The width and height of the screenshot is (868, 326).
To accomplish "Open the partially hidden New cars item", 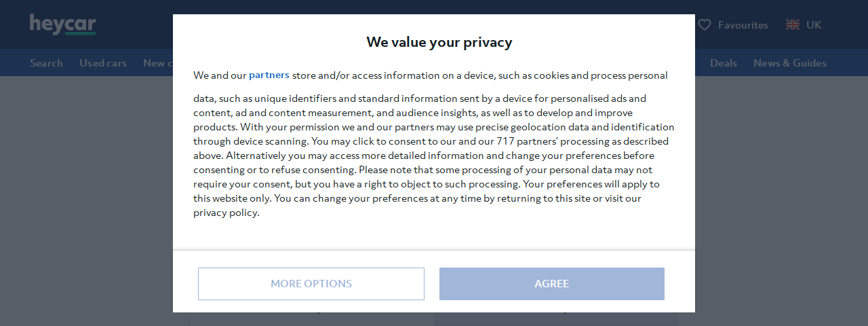I will tap(157, 63).
